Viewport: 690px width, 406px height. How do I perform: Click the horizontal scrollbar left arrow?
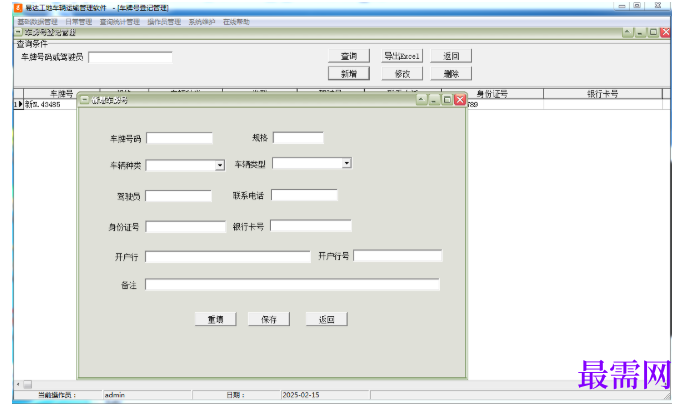tap(18, 384)
